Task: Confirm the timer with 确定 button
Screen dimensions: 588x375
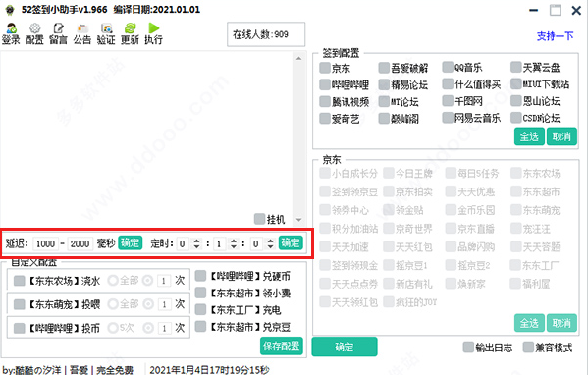Action: (291, 243)
